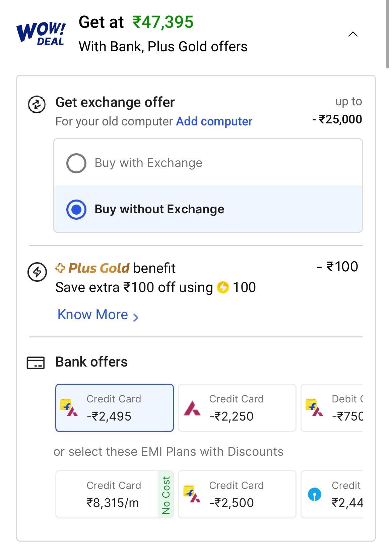Click the WOW! DEAL badge icon
This screenshot has height=551, width=392.
[x=41, y=34]
